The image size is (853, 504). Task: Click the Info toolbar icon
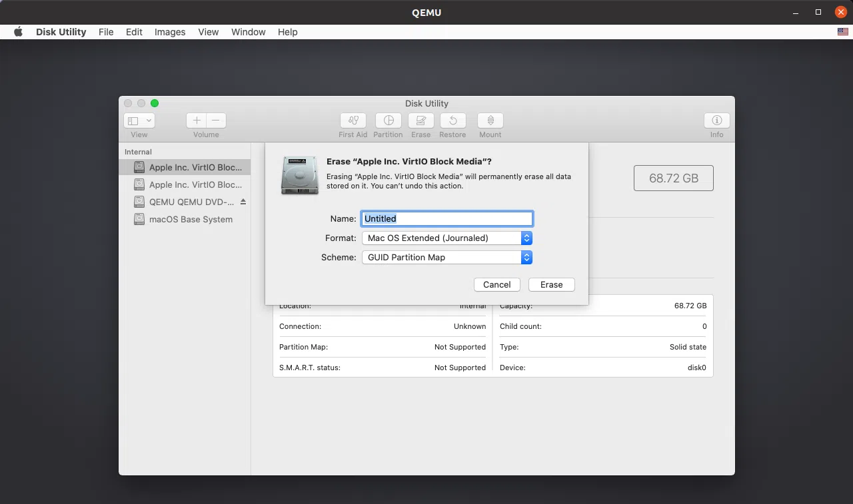tap(717, 121)
